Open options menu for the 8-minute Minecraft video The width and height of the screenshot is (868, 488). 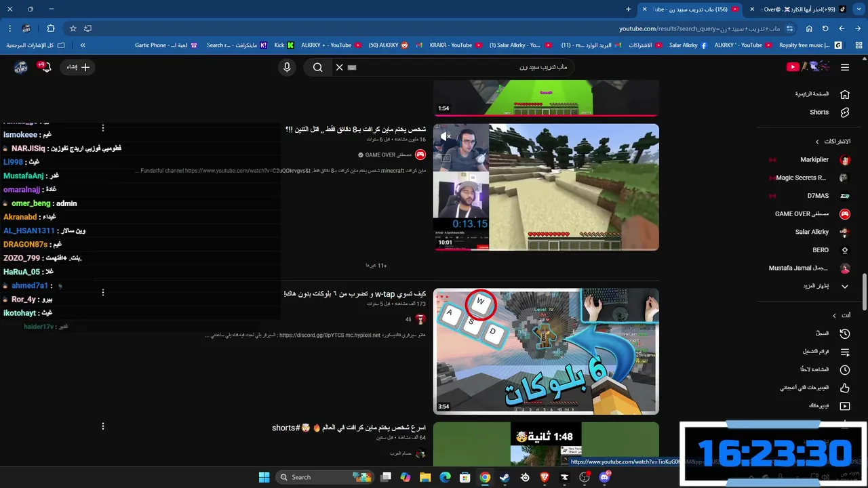pyautogui.click(x=103, y=128)
